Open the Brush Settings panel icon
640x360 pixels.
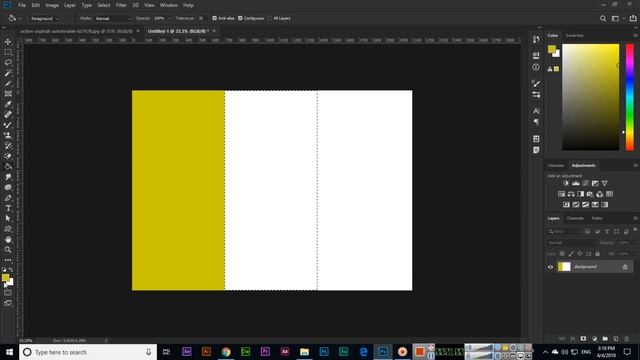[536, 83]
